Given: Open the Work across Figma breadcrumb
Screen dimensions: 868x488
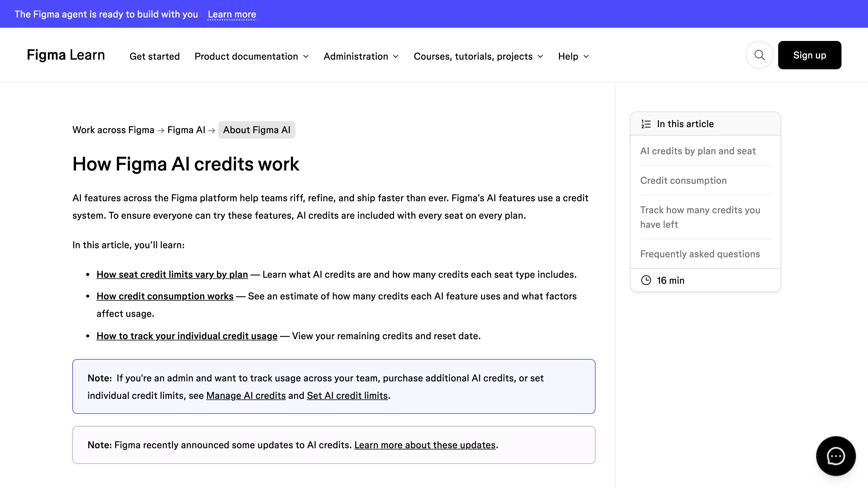Looking at the screenshot, I should tap(113, 130).
